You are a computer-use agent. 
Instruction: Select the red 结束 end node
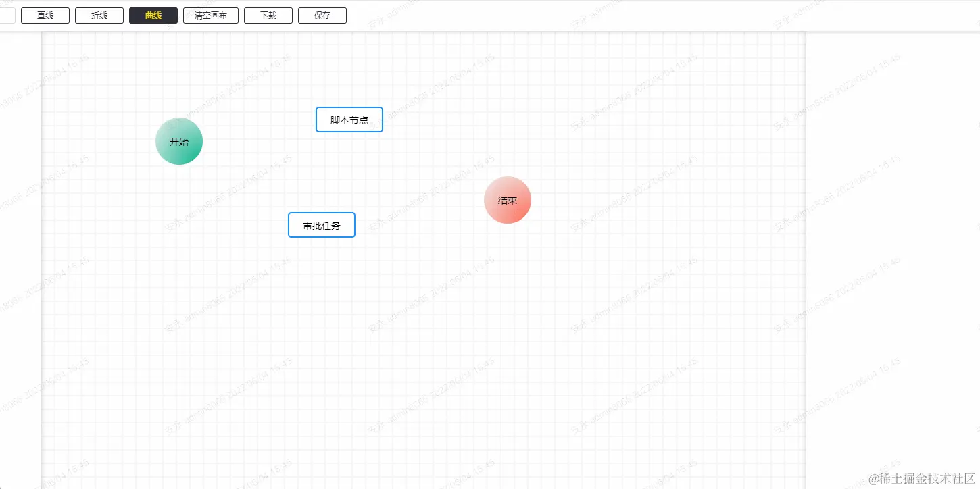pos(508,200)
